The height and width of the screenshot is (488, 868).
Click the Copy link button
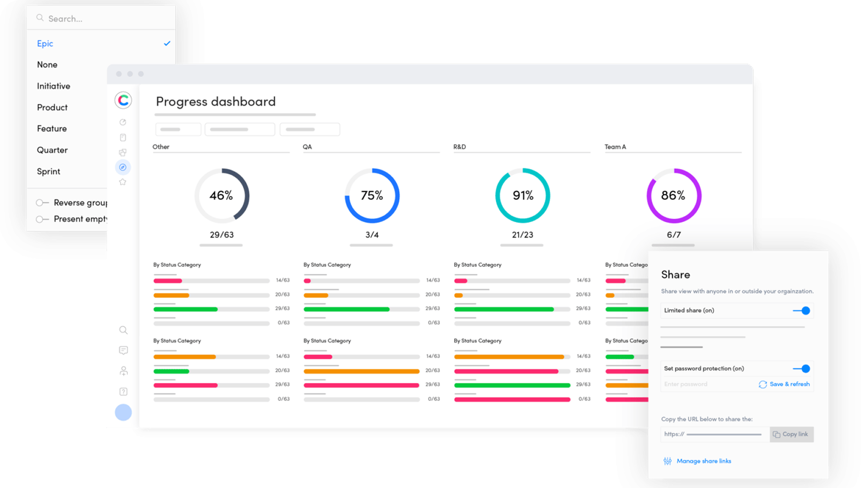point(791,434)
